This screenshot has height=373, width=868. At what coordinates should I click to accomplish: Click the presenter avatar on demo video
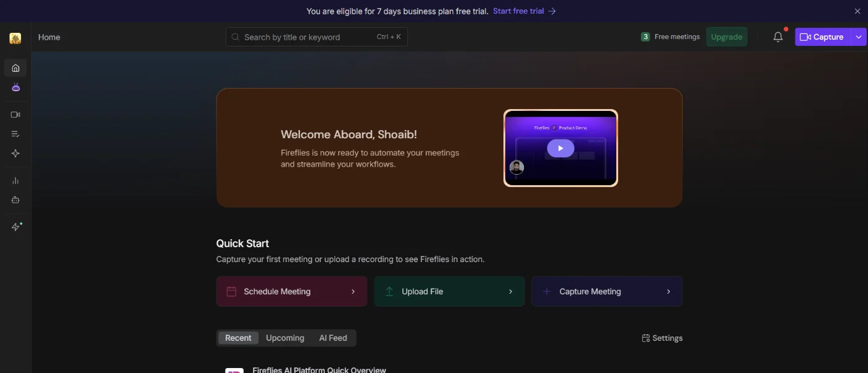516,167
